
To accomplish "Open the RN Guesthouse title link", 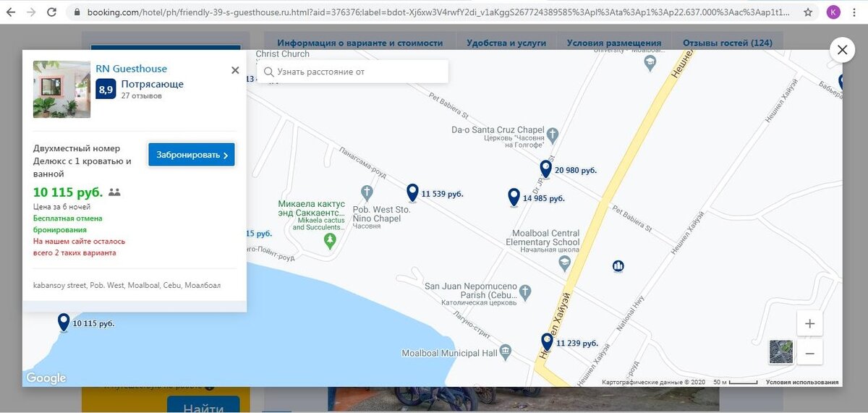I will pos(131,69).
